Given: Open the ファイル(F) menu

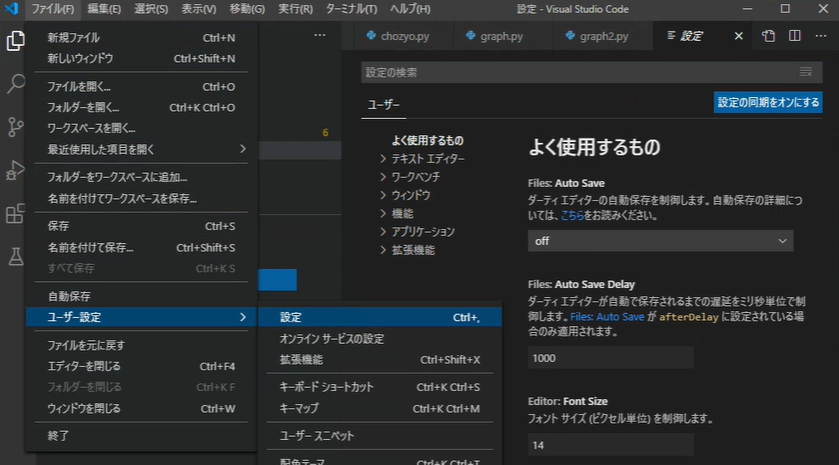Looking at the screenshot, I should [52, 9].
